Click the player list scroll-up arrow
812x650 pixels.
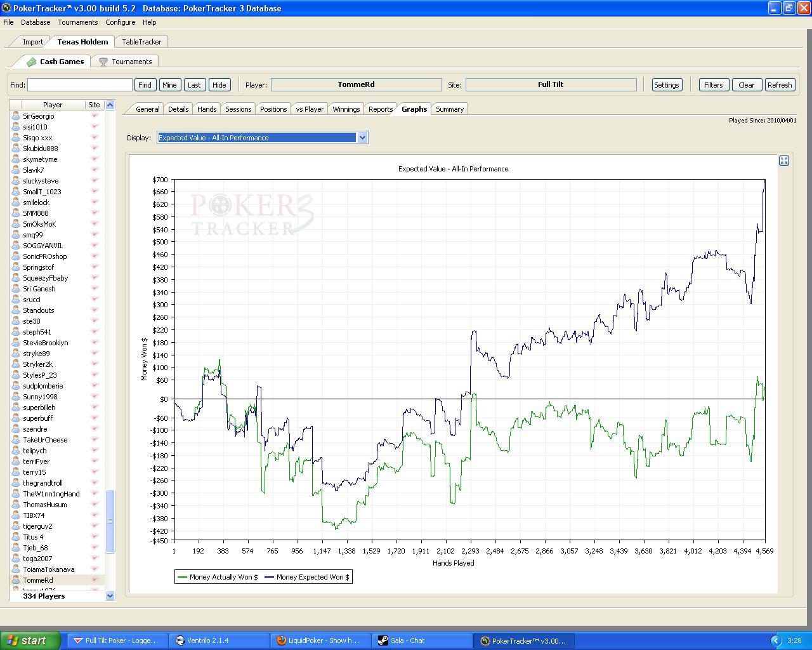tap(110, 105)
